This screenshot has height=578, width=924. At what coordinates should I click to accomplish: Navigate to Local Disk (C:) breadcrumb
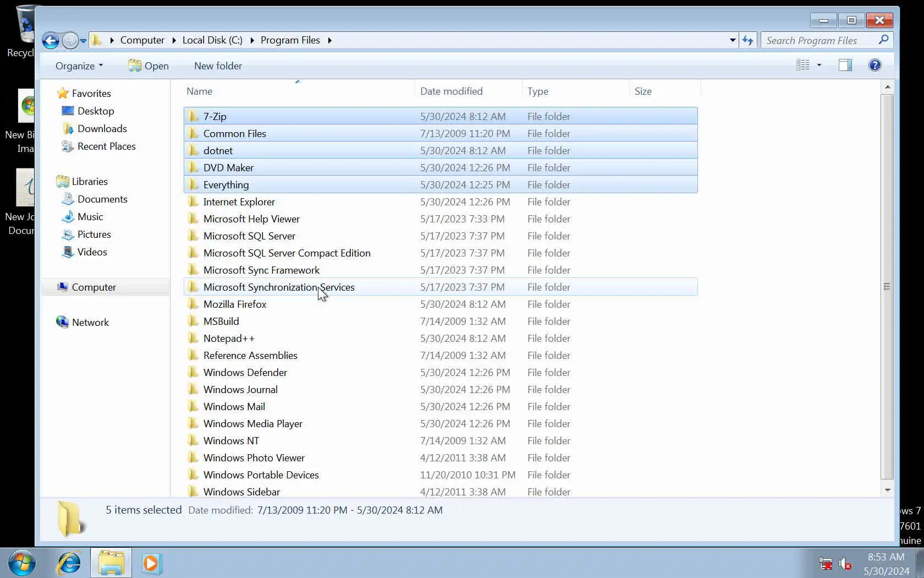(x=212, y=40)
